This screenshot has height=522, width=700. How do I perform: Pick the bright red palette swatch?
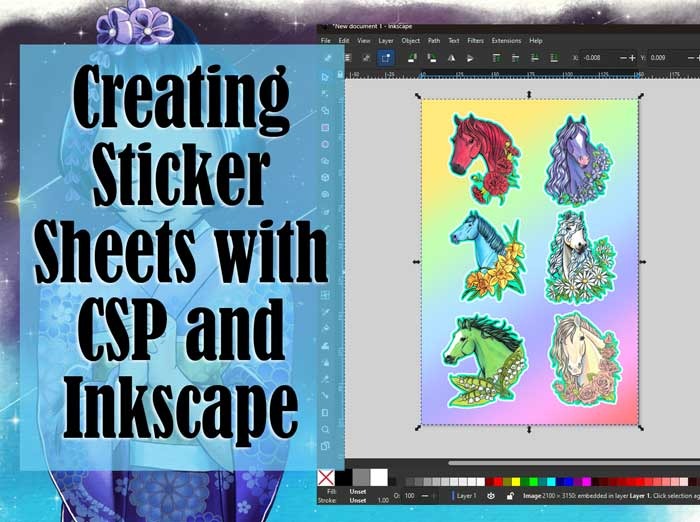(498, 481)
